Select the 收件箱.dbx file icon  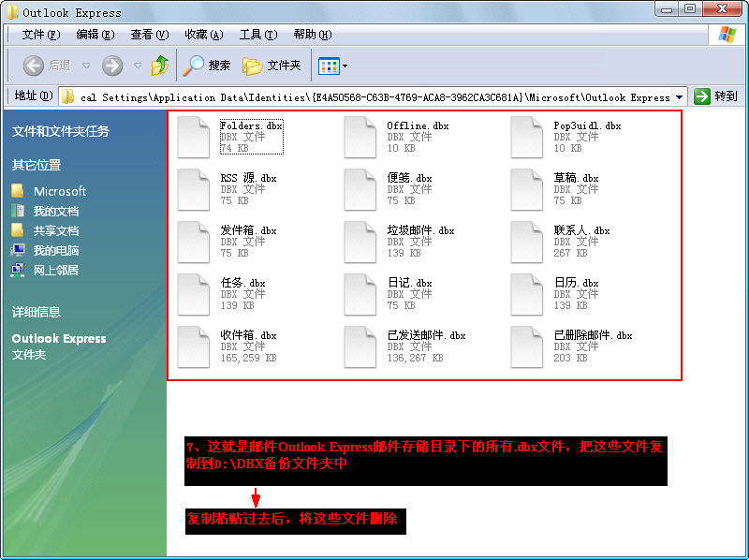coord(194,347)
